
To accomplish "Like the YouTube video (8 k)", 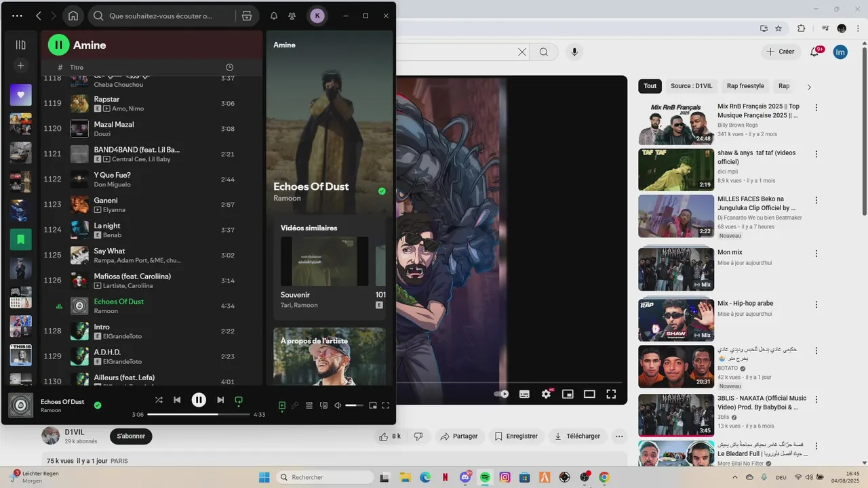I will coord(390,436).
